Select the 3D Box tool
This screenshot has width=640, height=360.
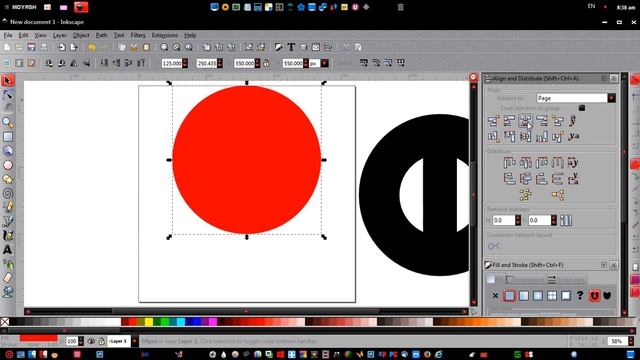point(8,151)
